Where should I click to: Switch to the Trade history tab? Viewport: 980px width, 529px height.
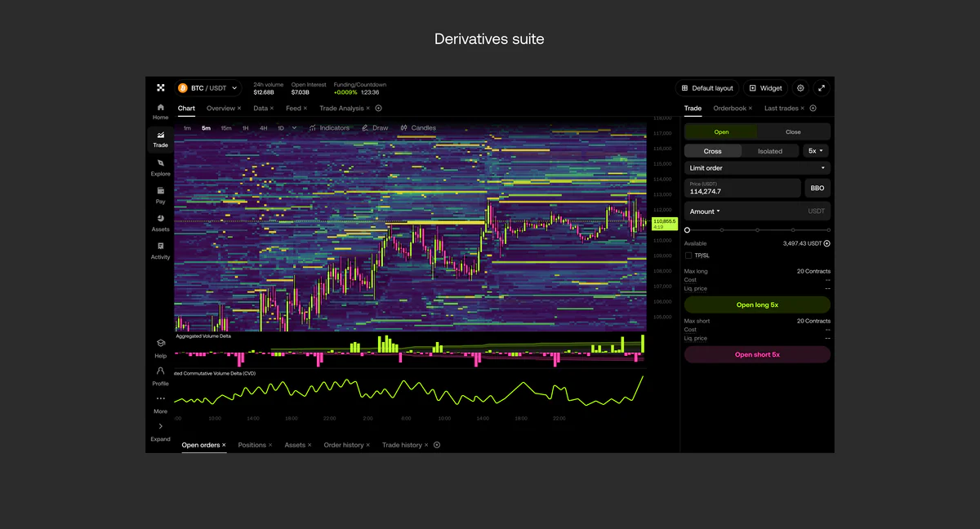tap(402, 445)
